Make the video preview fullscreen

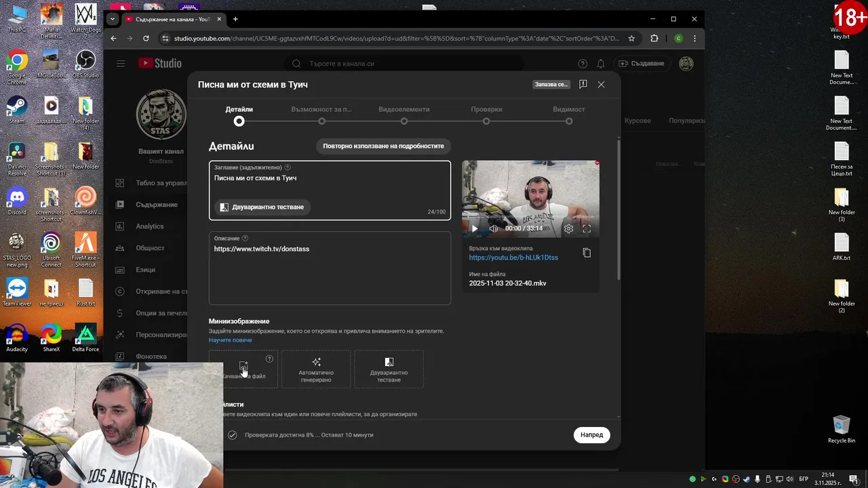587,228
